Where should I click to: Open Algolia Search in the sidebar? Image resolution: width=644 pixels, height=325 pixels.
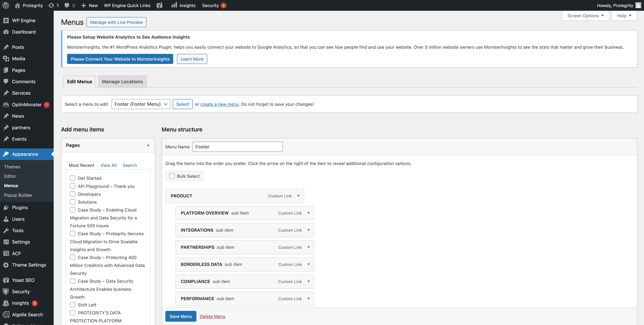point(27,314)
